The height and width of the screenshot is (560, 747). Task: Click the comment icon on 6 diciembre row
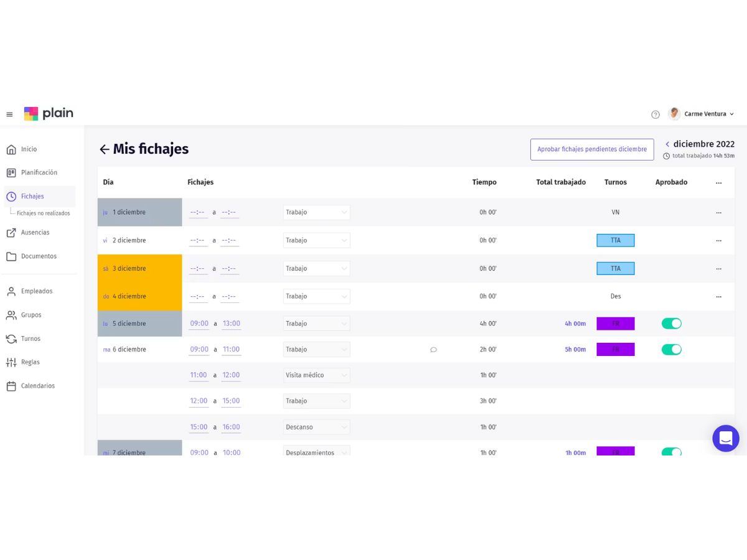coord(433,350)
